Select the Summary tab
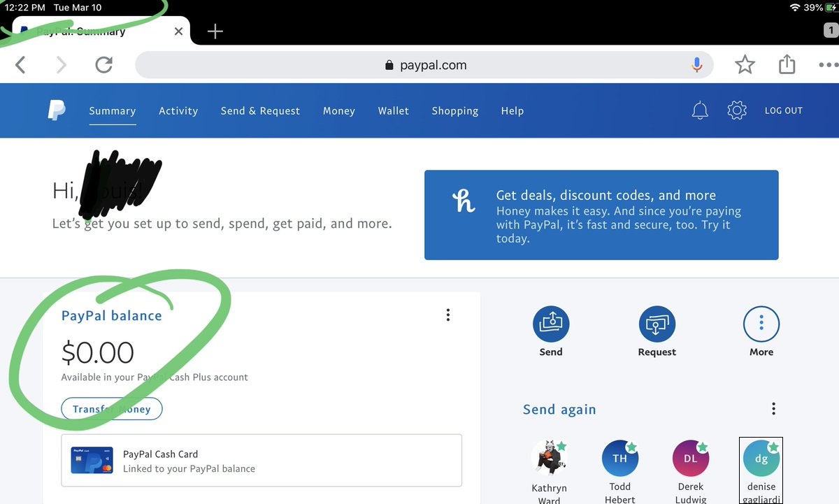This screenshot has height=504, width=839. (113, 110)
